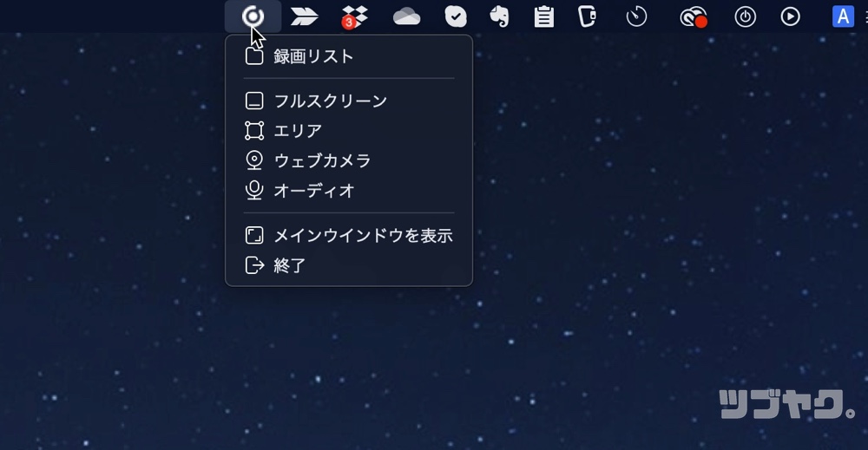Open Dropbox menu bar icon with badge
This screenshot has height=450, width=868.
(354, 17)
